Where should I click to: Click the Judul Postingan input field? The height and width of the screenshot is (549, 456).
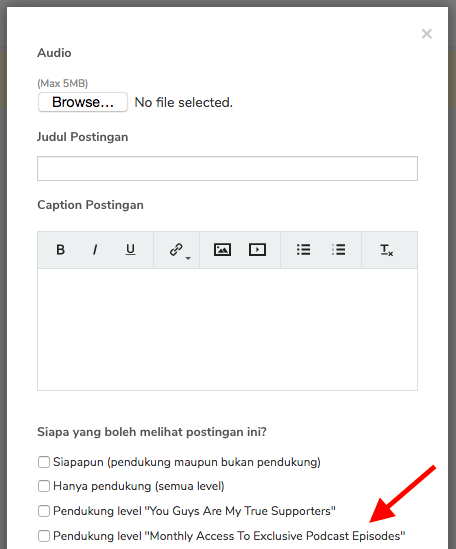coord(227,168)
